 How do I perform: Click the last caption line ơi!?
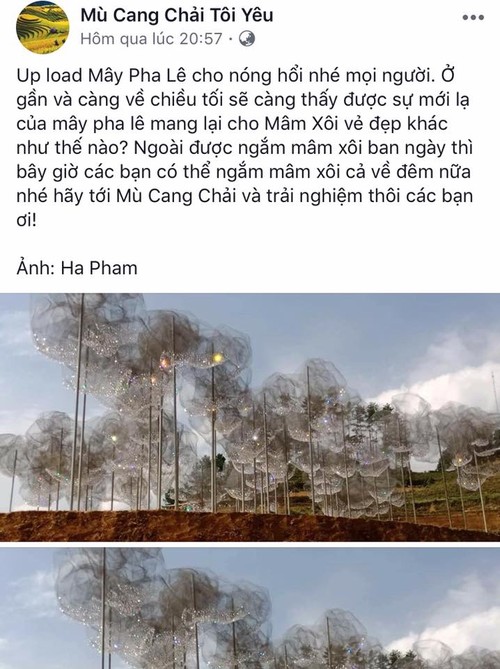point(26,222)
